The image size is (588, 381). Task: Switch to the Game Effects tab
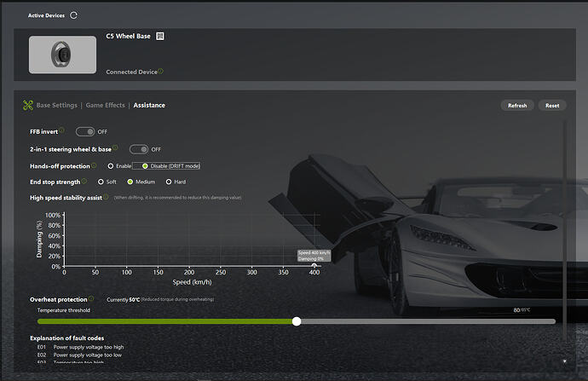coord(105,106)
